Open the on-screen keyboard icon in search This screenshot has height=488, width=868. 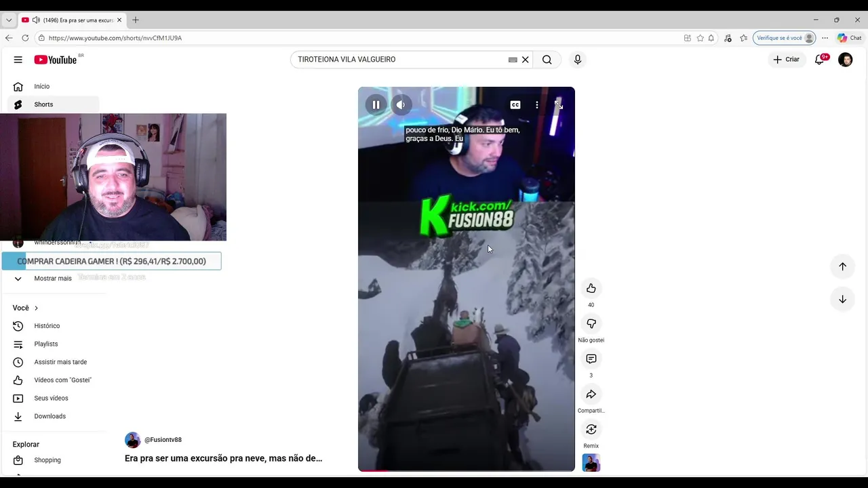point(513,60)
